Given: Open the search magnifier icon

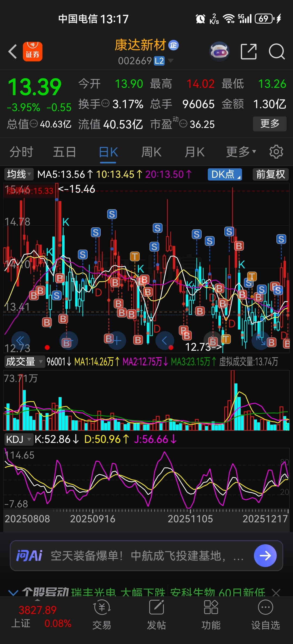Looking at the screenshot, I should point(277,51).
